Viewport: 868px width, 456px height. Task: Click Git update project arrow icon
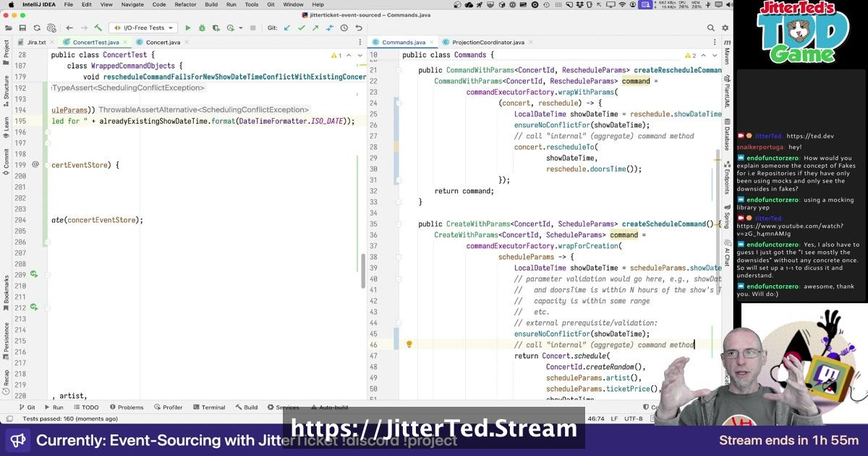[287, 28]
